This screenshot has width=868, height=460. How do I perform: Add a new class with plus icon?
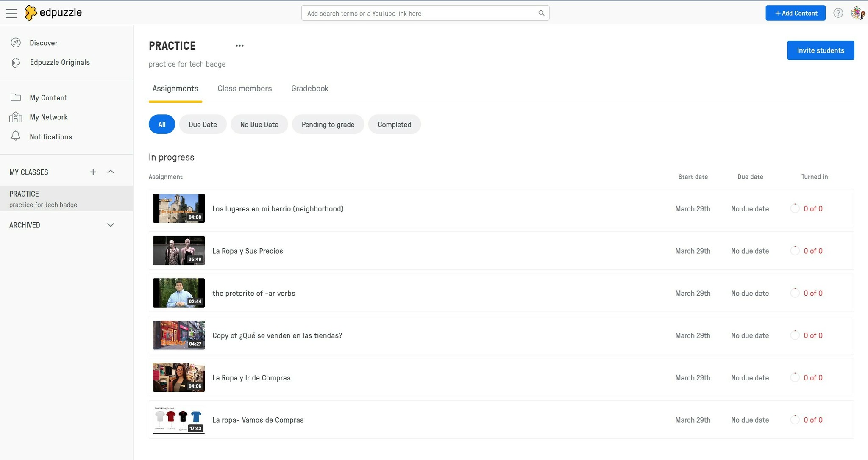point(93,172)
